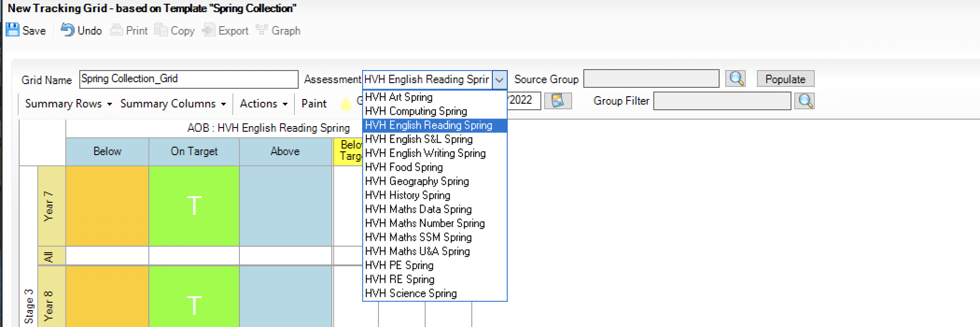Open Group Filter search magnifier
The image size is (980, 327).
[805, 101]
